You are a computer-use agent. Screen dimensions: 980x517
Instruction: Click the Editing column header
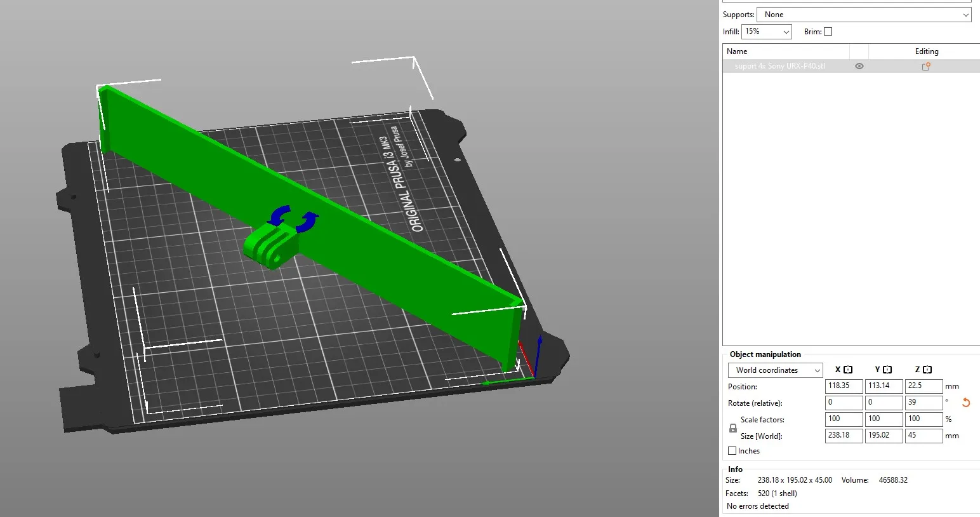926,51
